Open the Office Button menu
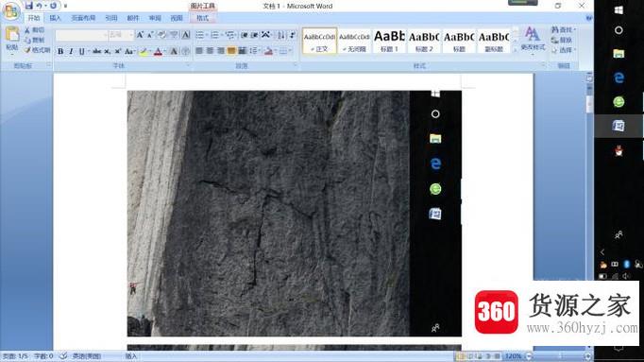 pyautogui.click(x=11, y=10)
